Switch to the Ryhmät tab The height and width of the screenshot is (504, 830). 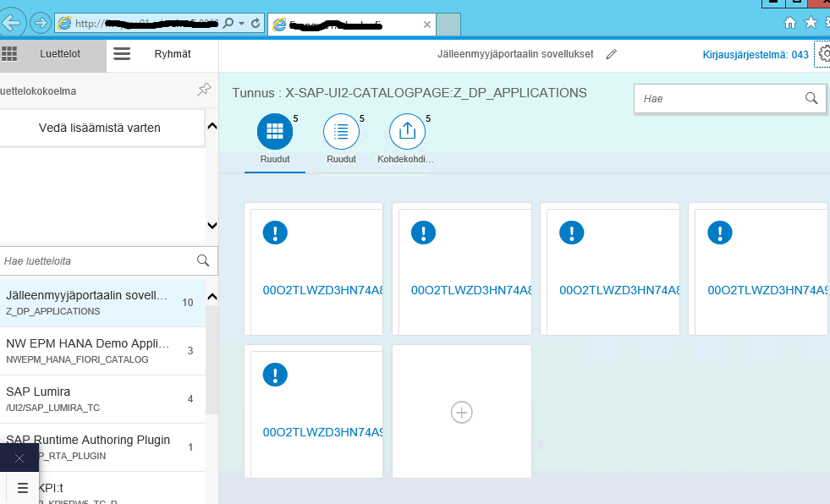[x=173, y=54]
